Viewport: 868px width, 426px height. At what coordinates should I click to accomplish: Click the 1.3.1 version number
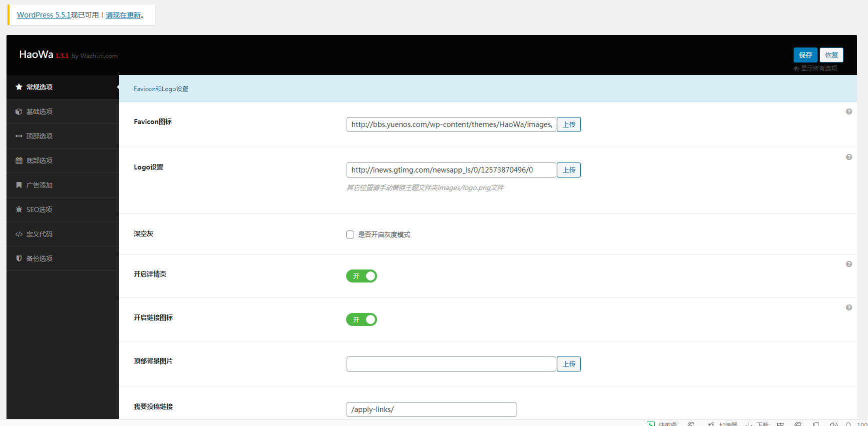click(x=62, y=56)
